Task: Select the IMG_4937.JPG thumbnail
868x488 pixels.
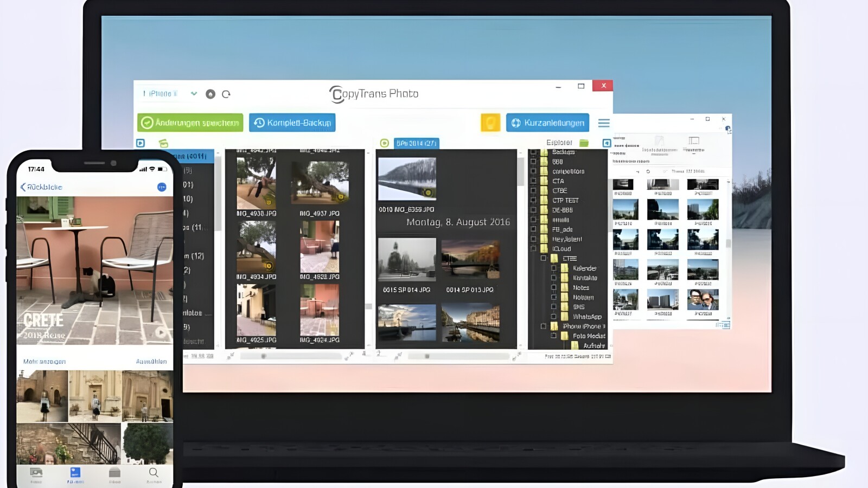Action: [320, 183]
